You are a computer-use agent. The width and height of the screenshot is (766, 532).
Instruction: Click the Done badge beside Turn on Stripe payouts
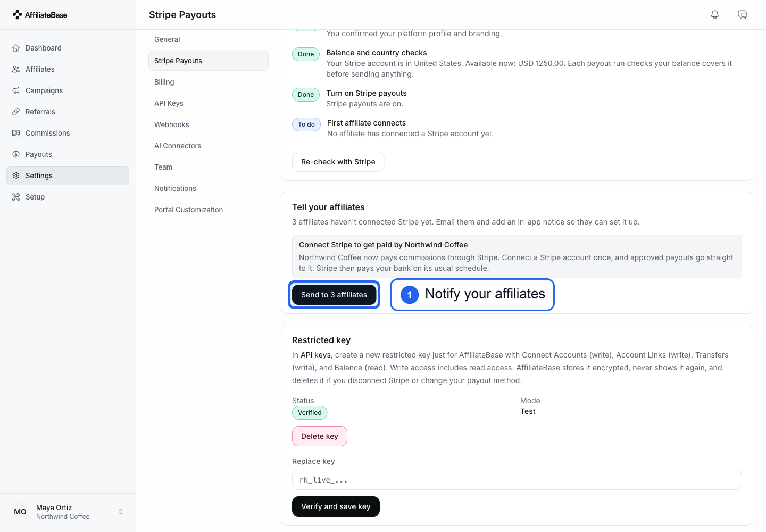[x=306, y=95]
